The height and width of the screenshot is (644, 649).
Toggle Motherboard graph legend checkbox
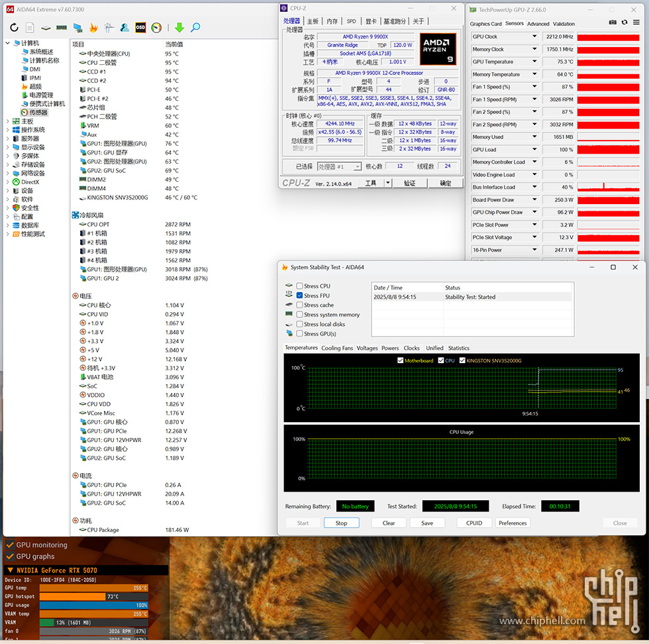pyautogui.click(x=400, y=360)
